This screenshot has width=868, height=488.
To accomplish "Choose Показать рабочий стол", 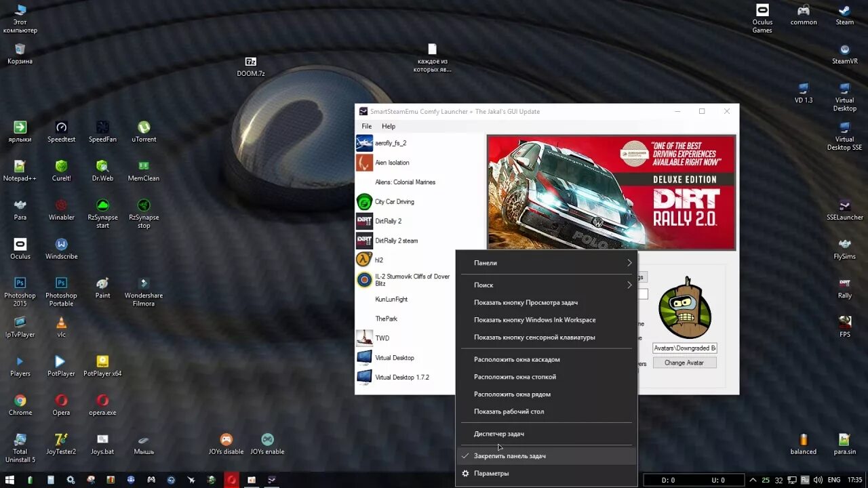I will (x=547, y=411).
